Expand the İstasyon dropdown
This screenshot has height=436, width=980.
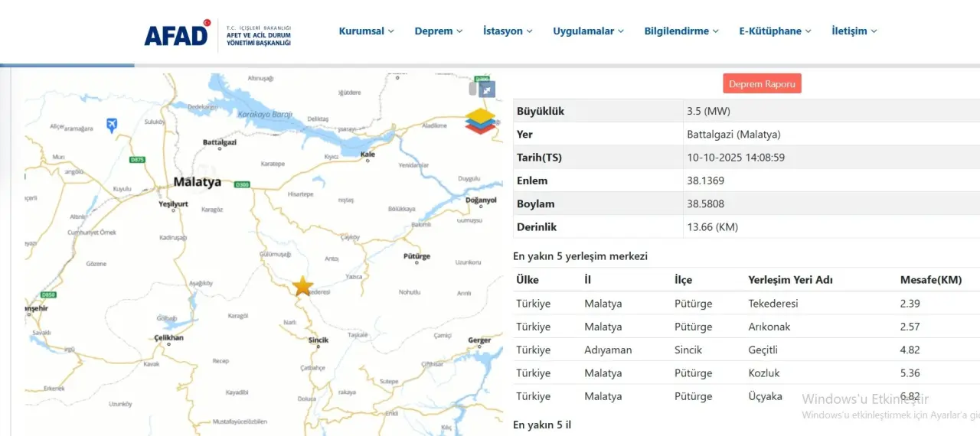(x=508, y=31)
